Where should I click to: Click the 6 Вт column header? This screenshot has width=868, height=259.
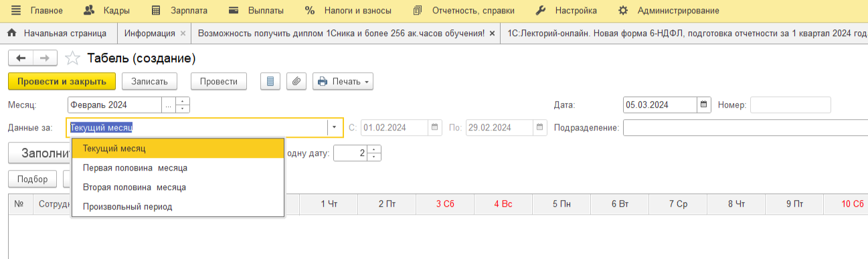(x=620, y=203)
